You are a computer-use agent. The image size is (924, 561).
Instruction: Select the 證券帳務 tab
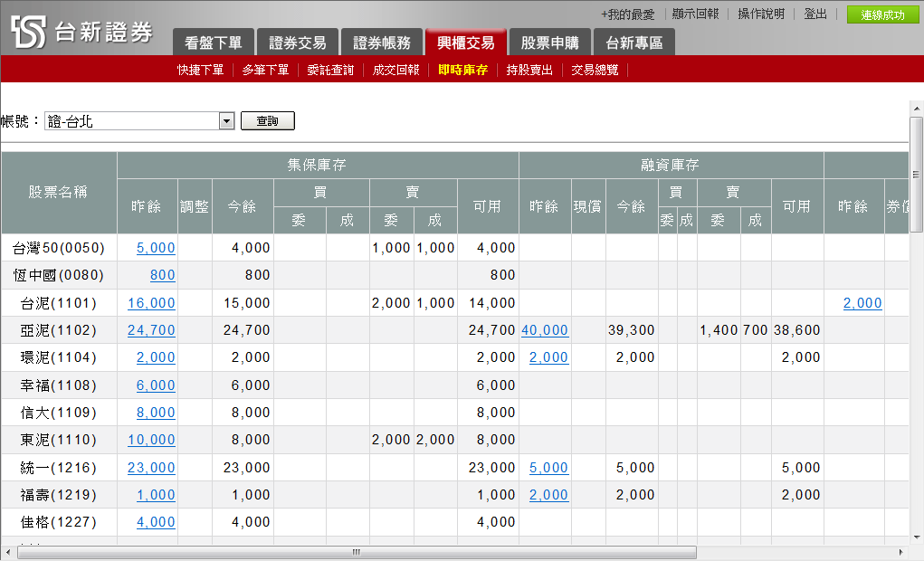[381, 43]
